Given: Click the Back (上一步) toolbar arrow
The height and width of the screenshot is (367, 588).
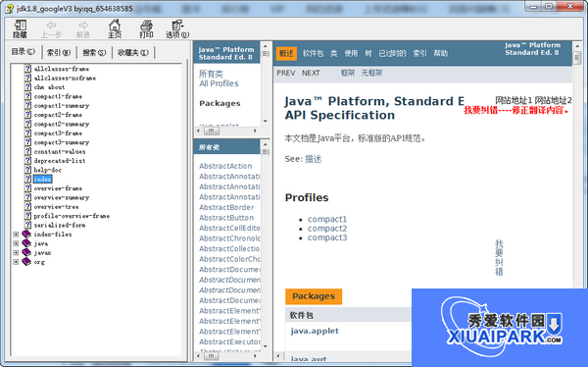Looking at the screenshot, I should pos(51,28).
